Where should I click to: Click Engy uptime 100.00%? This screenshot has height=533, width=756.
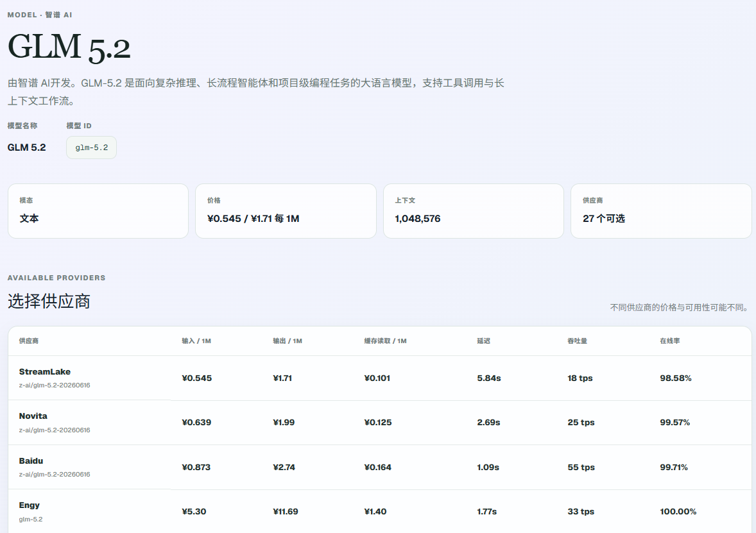tap(678, 512)
